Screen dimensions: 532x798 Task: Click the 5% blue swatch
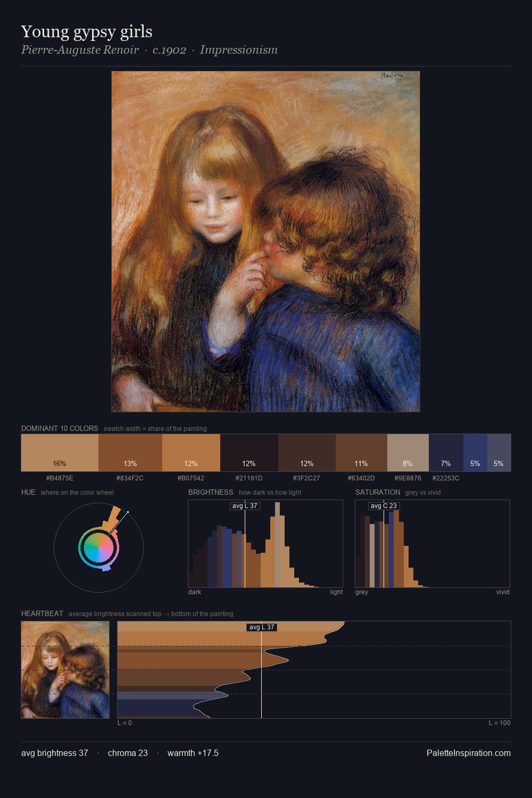(x=475, y=453)
